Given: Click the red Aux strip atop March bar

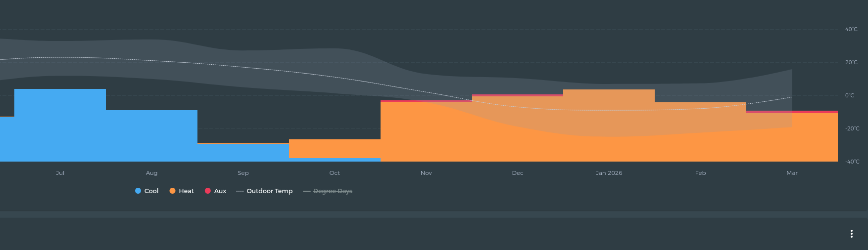Looking at the screenshot, I should point(792,112).
